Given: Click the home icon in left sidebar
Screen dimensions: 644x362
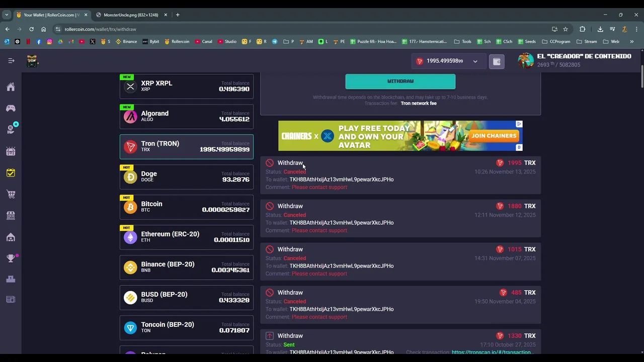Looking at the screenshot, I should coord(11,87).
